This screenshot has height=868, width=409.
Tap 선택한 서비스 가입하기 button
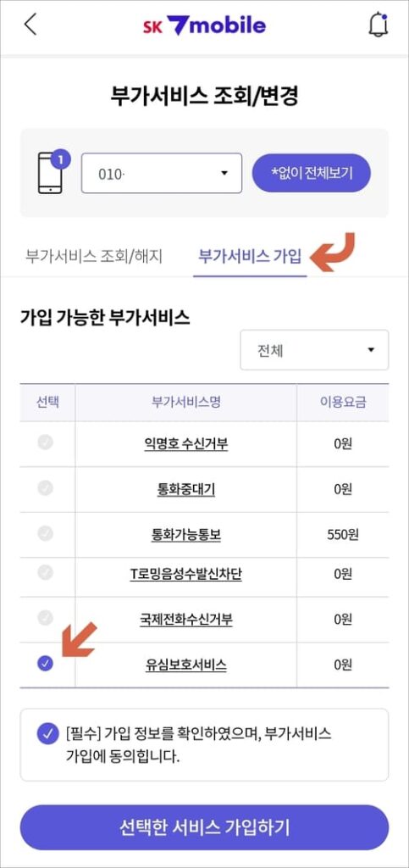point(205,827)
